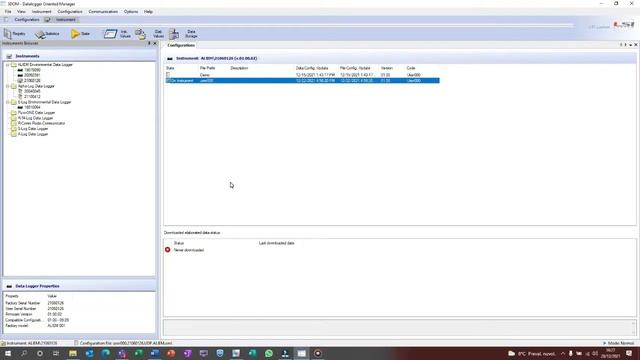
Task: Open the Instrument menu
Action: pyautogui.click(x=42, y=11)
